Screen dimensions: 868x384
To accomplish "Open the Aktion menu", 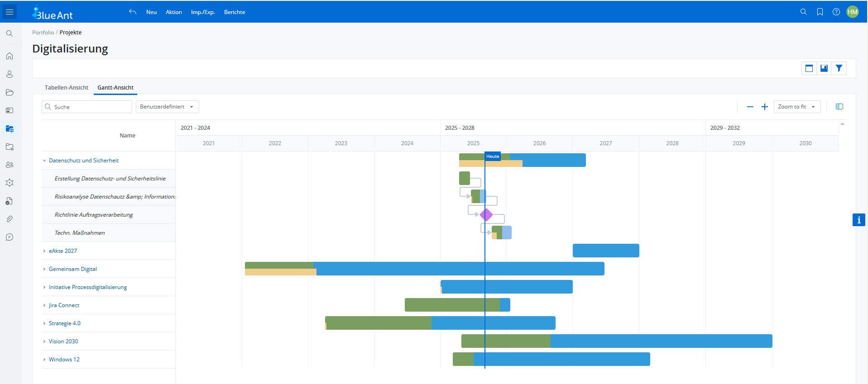I will click(174, 12).
